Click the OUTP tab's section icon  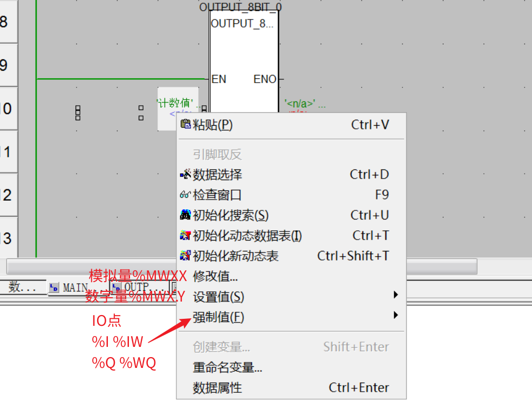[x=117, y=287]
